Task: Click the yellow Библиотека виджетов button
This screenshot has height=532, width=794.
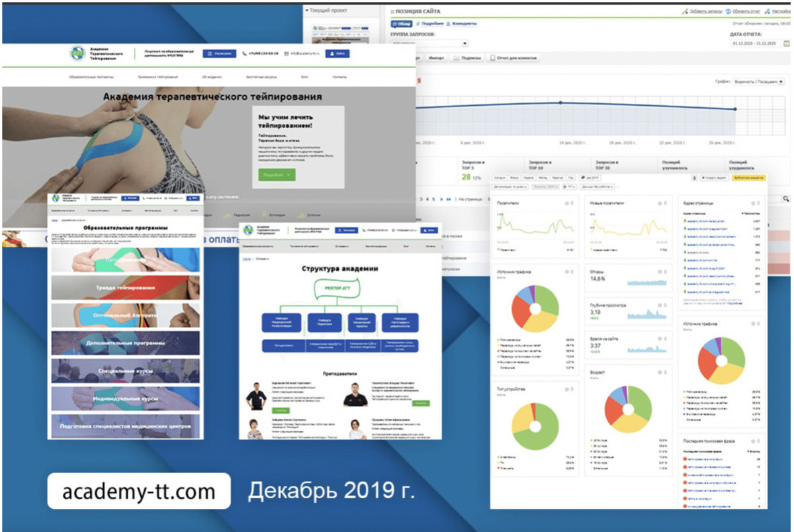Action: click(750, 178)
